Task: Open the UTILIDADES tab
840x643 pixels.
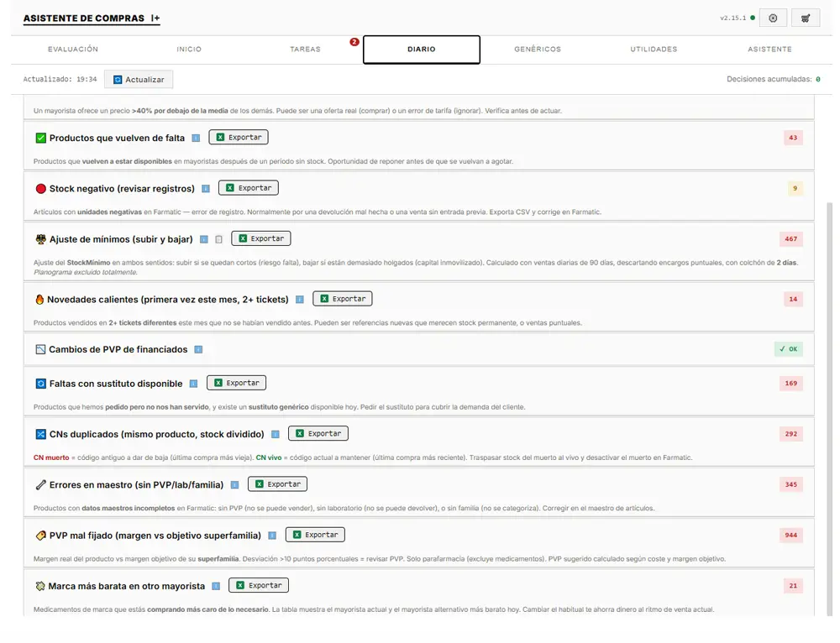Action: (654, 50)
